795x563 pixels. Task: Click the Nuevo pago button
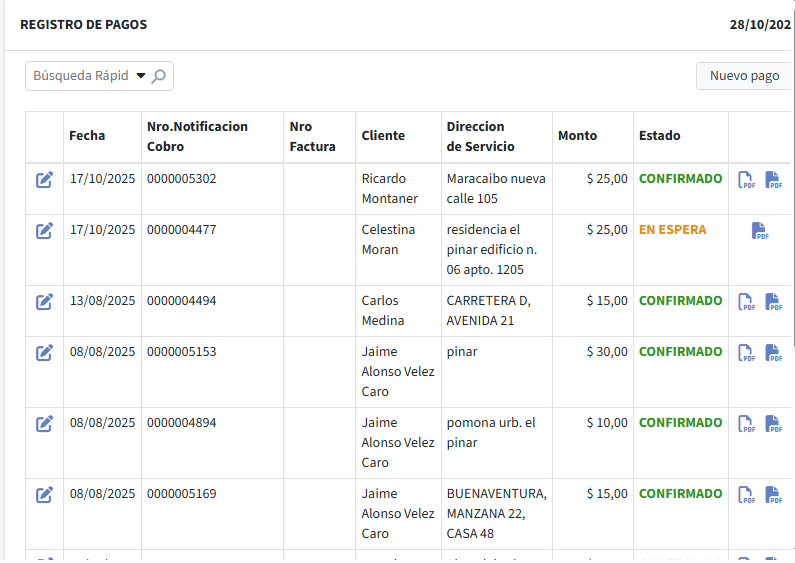point(743,76)
